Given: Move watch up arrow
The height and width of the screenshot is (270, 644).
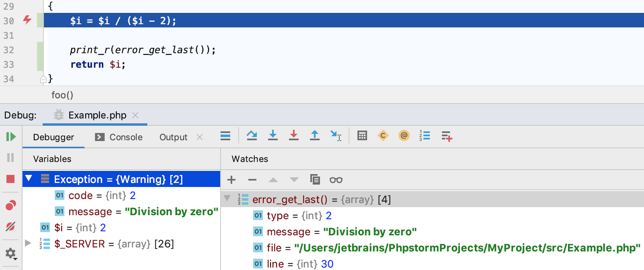Looking at the screenshot, I should (x=273, y=180).
